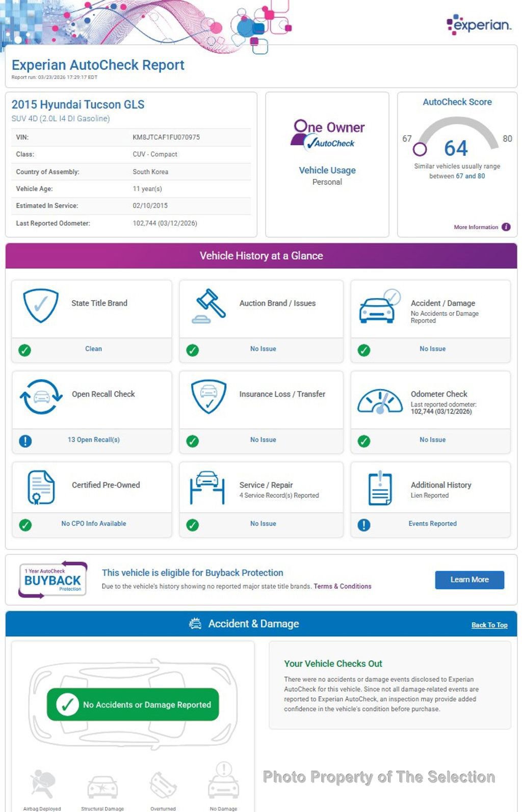
Task: Open the Clean title brand link
Action: 93,349
